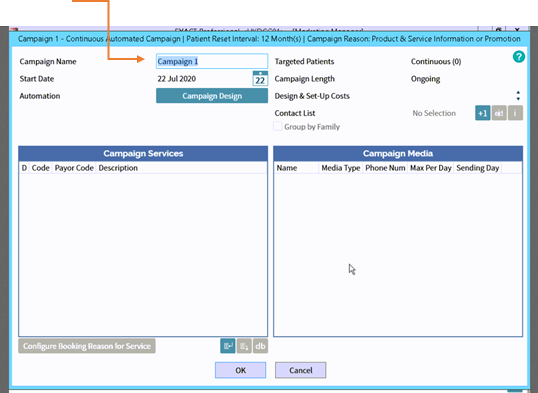
Task: Adjust the Design & Set-Up Costs spinner
Action: point(518,96)
